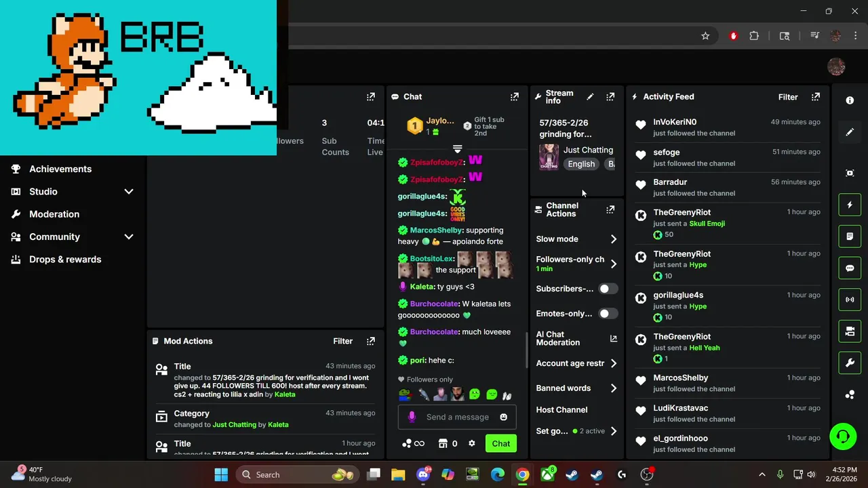Open the green headset support button
Viewport: 868px width, 488px height.
pyautogui.click(x=843, y=436)
